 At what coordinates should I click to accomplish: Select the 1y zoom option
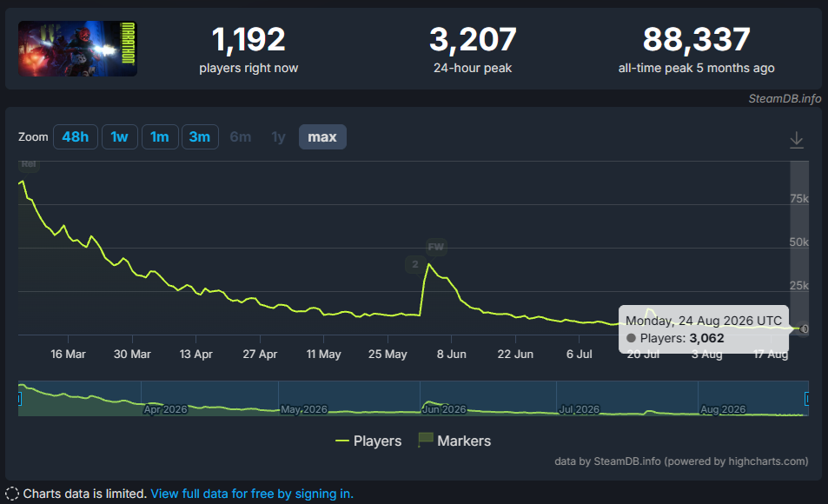278,136
